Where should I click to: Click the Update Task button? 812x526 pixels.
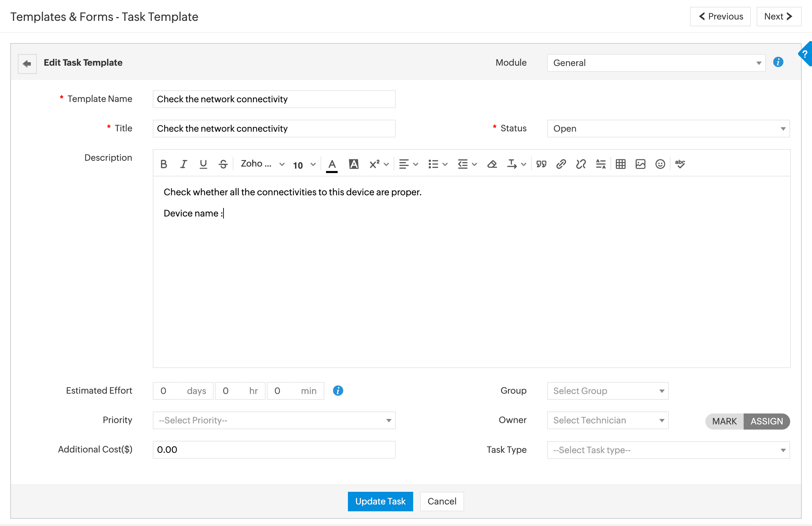380,501
